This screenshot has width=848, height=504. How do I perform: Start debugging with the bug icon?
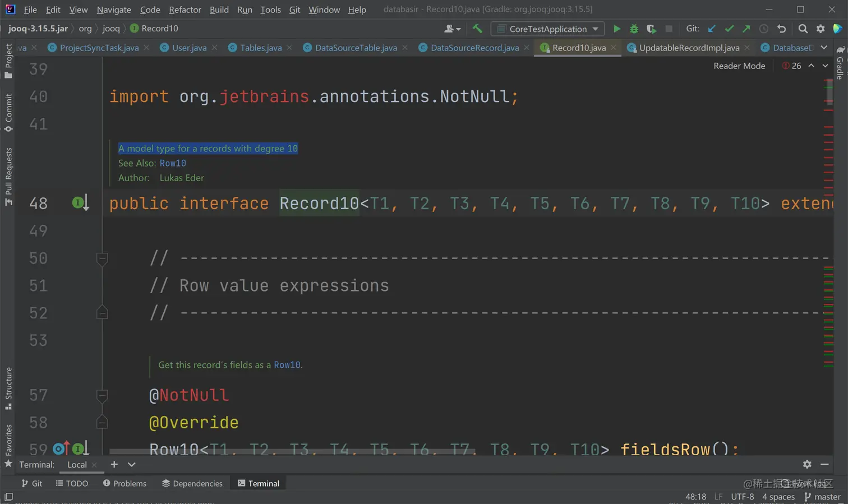tap(634, 29)
